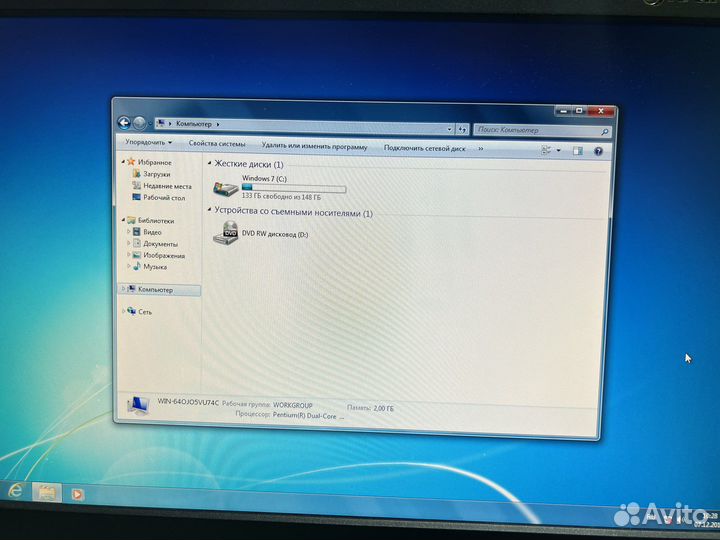Select Компьютер in the navigation pane

click(x=159, y=290)
